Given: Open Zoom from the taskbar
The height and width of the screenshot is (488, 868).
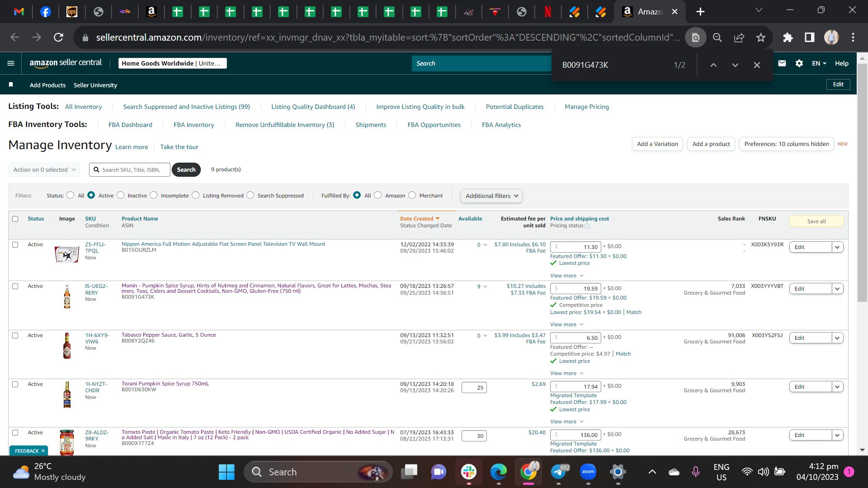Looking at the screenshot, I should [x=588, y=472].
